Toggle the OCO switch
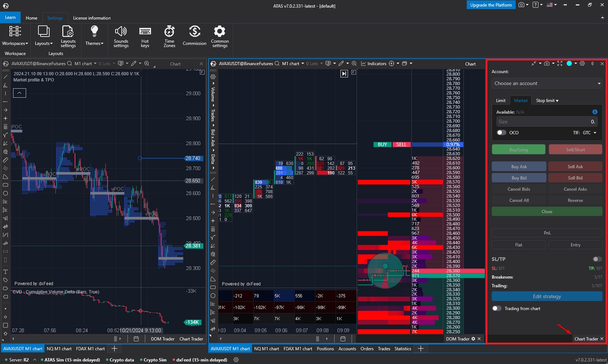Screen dimensions: 608x364 point(501,133)
